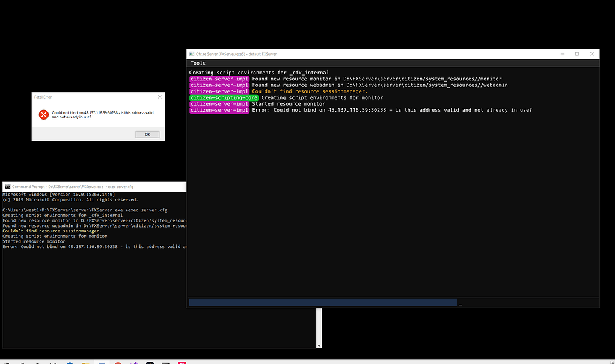This screenshot has width=615, height=364.
Task: Click the FXServer.exe +exec server.cfg command line
Action: pos(85,210)
